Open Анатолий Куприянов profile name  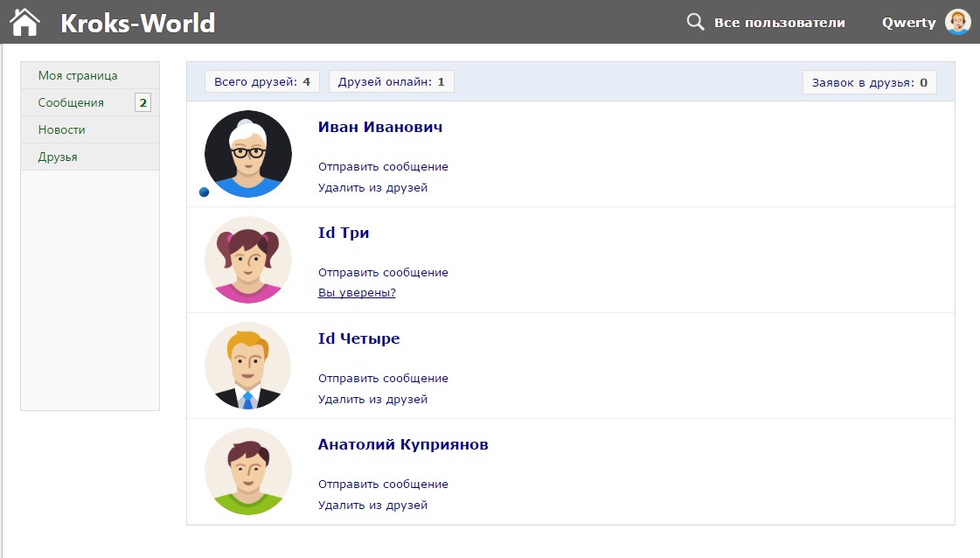point(403,445)
